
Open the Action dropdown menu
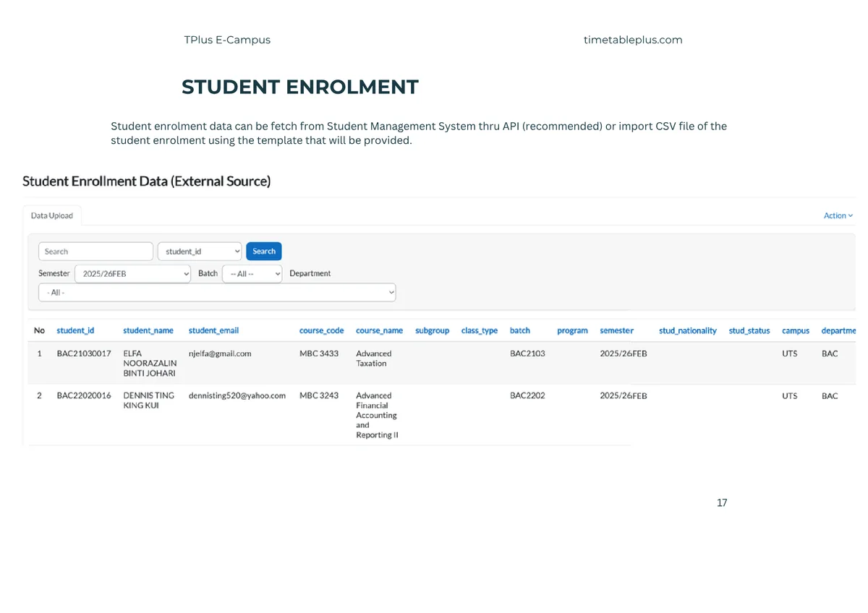coord(838,215)
